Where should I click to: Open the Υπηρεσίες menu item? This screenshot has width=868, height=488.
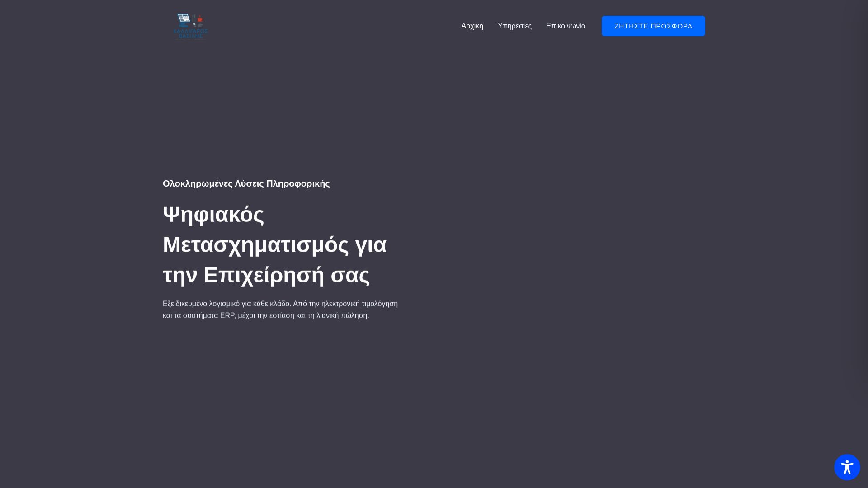(514, 26)
